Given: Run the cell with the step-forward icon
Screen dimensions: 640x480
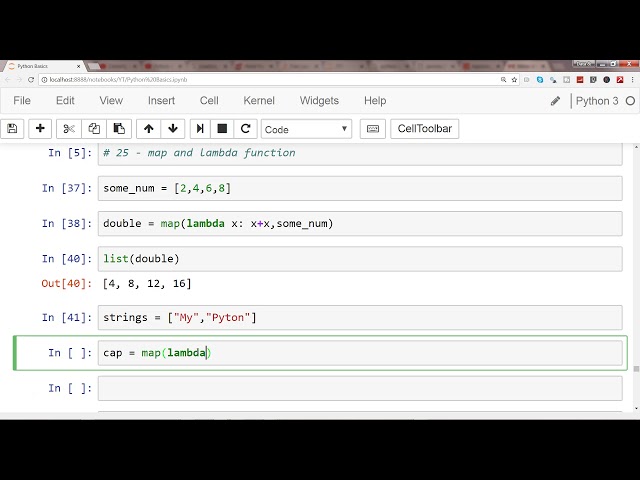Looking at the screenshot, I should coord(200,129).
